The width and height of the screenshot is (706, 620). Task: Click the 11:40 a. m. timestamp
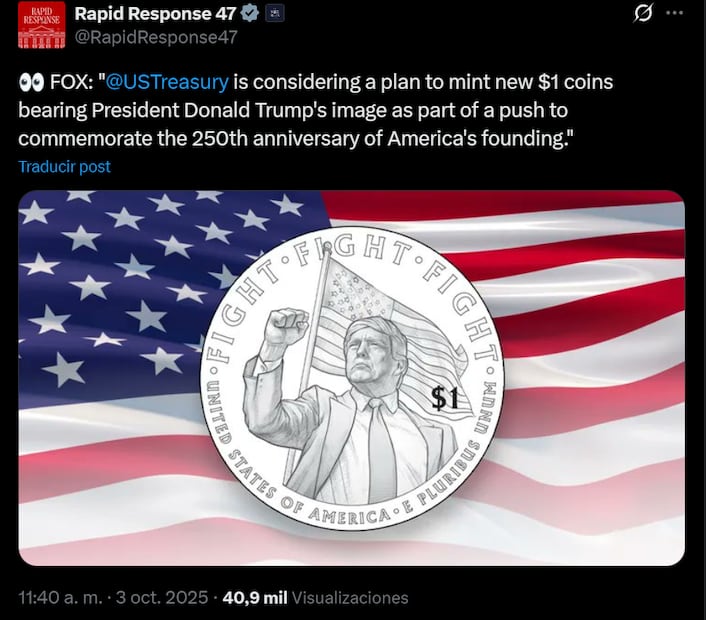click(60, 598)
